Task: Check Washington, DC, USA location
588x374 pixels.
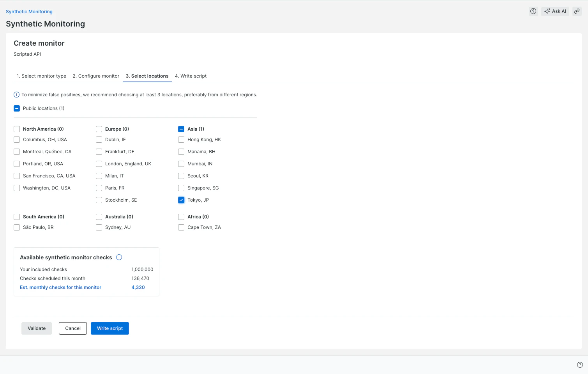Action: (17, 188)
